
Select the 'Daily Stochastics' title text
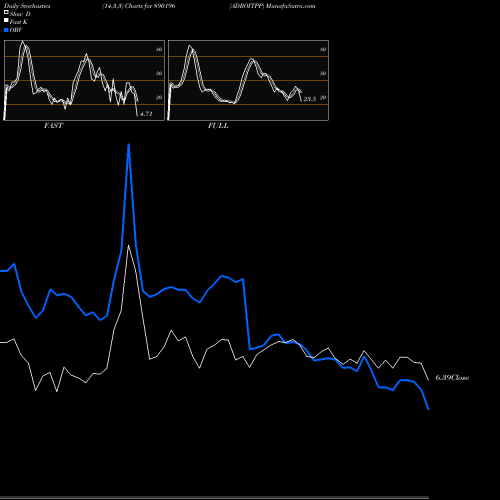pyautogui.click(x=27, y=6)
